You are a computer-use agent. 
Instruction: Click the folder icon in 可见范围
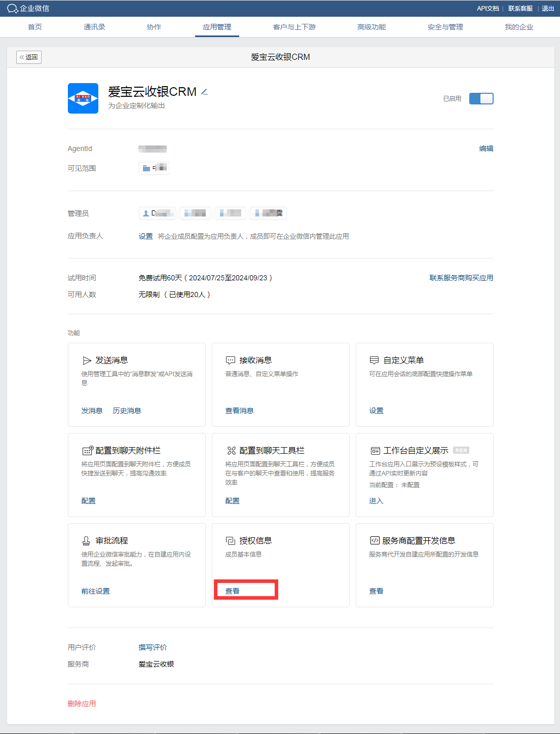[x=146, y=168]
